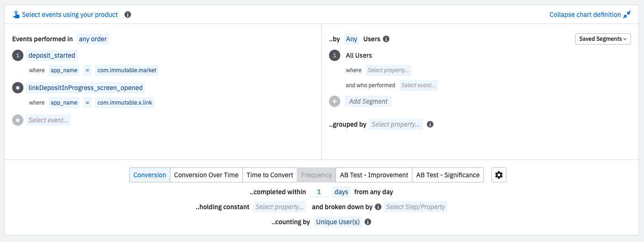Switch to the Time to Convert tab

click(x=270, y=175)
